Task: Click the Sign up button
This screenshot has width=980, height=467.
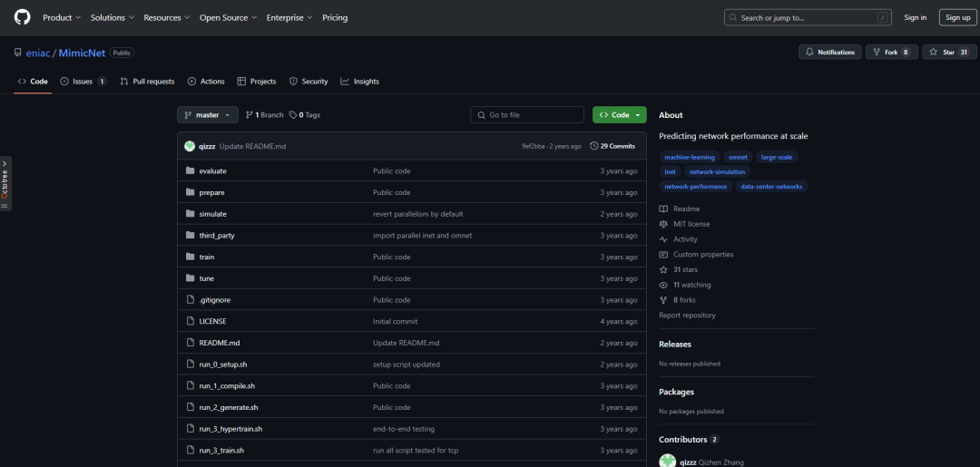Action: (957, 17)
